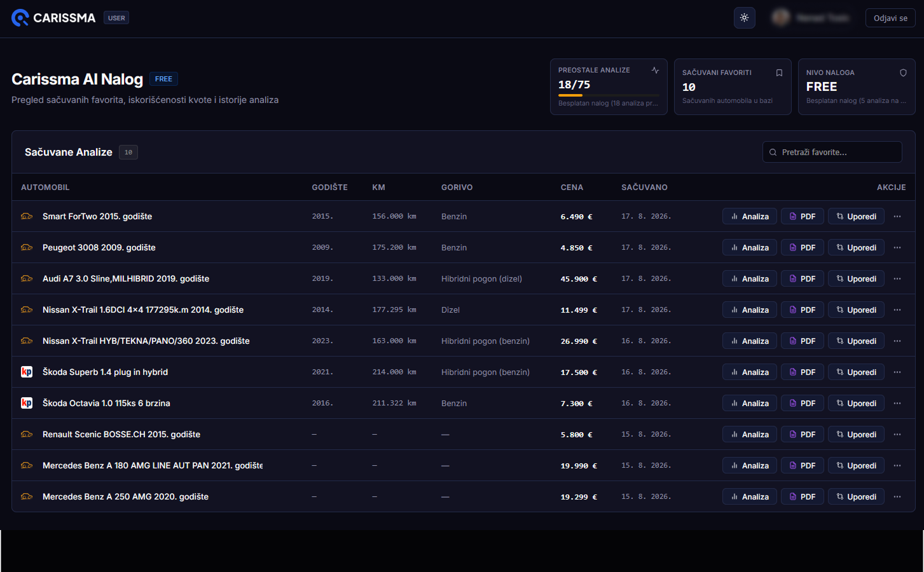The width and height of the screenshot is (924, 572).
Task: Open more actions for Škoda Superb row
Action: 897,372
